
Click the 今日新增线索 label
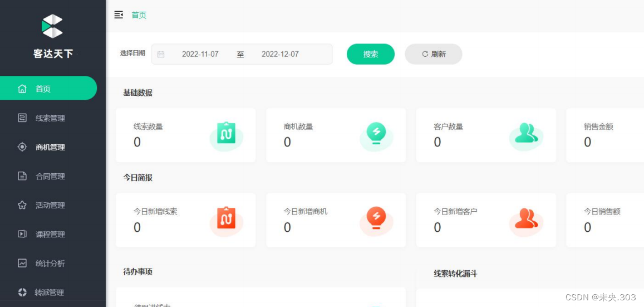coord(155,212)
